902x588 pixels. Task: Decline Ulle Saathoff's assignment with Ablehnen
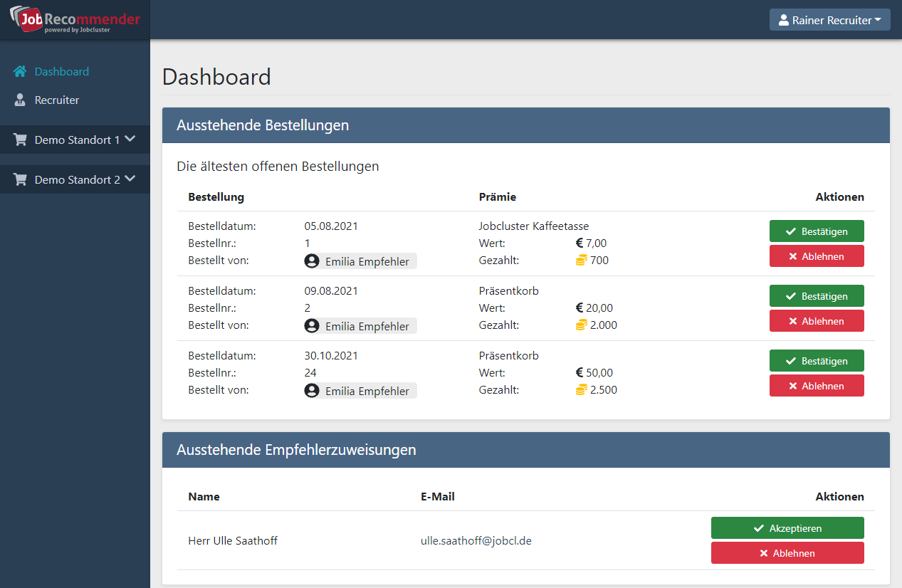coord(787,553)
